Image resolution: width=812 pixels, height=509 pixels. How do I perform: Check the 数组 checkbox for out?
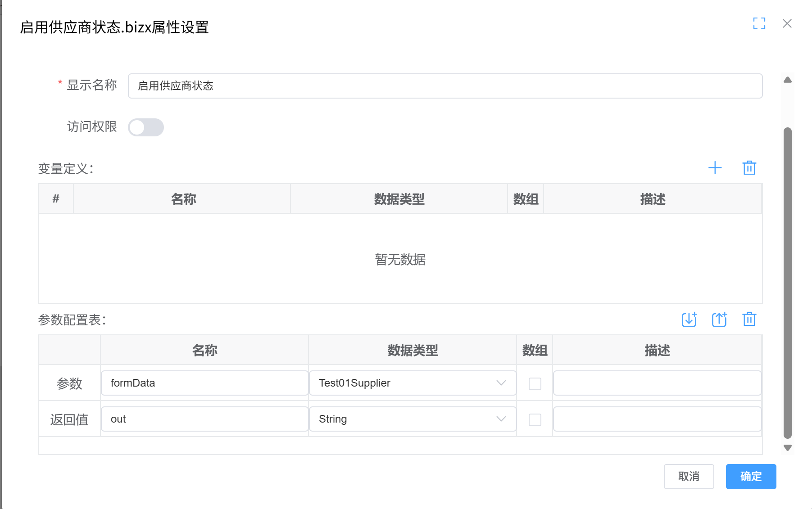(535, 419)
